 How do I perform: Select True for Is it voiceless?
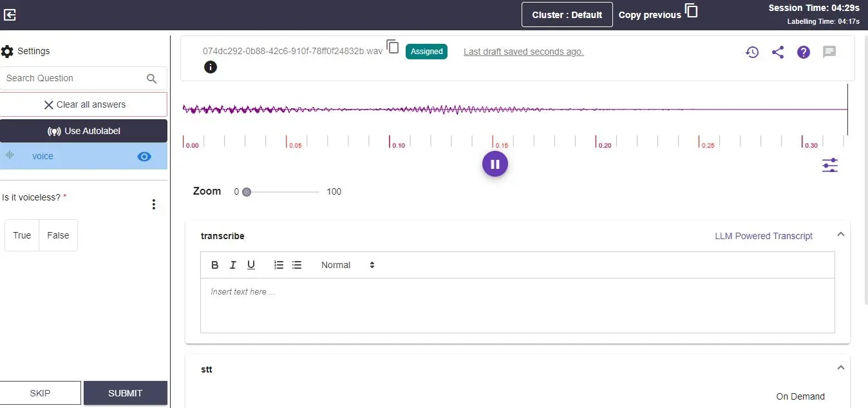coord(22,235)
